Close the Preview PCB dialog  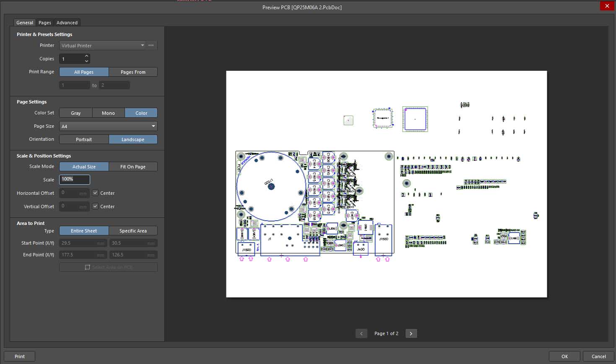607,6
